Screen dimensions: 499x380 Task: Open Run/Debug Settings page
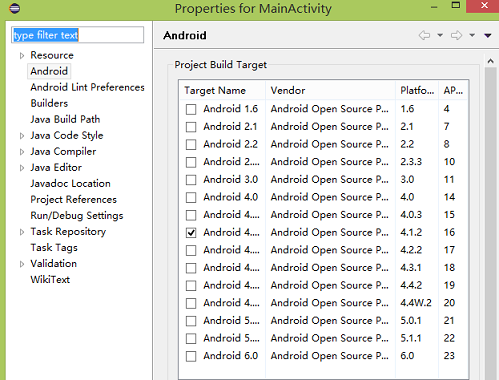tap(77, 216)
